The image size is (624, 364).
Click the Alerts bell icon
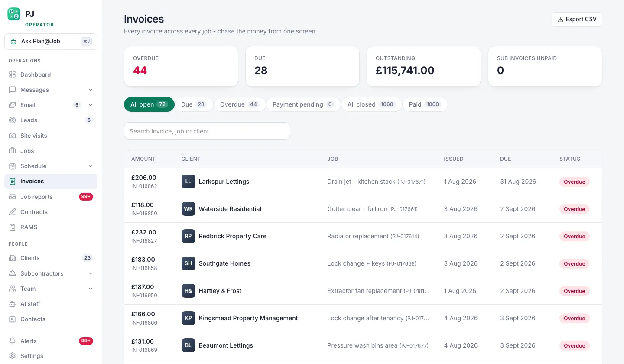[12, 341]
